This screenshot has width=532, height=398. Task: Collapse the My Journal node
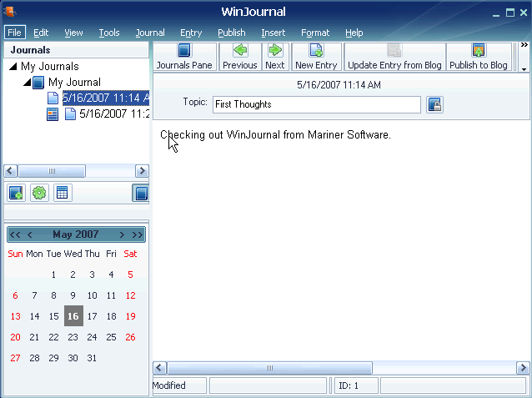pyautogui.click(x=28, y=82)
